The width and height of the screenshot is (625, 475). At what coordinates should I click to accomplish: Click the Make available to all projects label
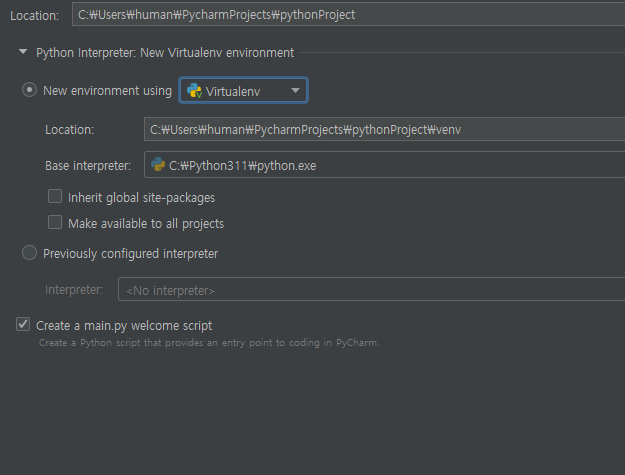[146, 224]
